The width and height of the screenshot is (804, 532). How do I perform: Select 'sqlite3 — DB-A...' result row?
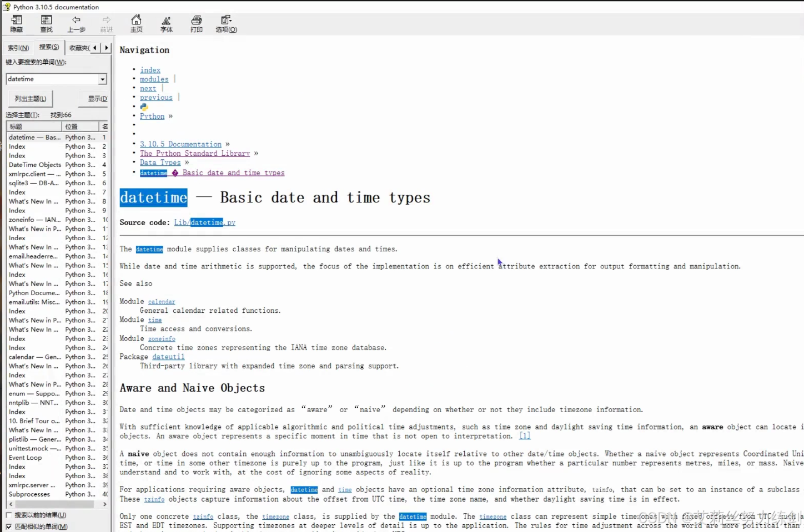(57, 183)
